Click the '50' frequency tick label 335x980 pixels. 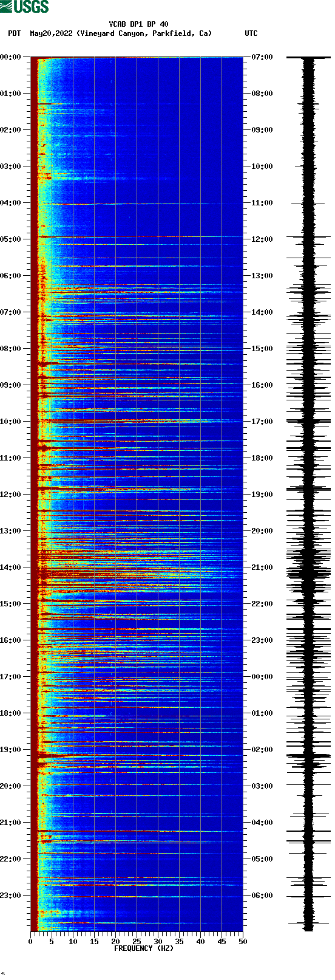click(243, 942)
